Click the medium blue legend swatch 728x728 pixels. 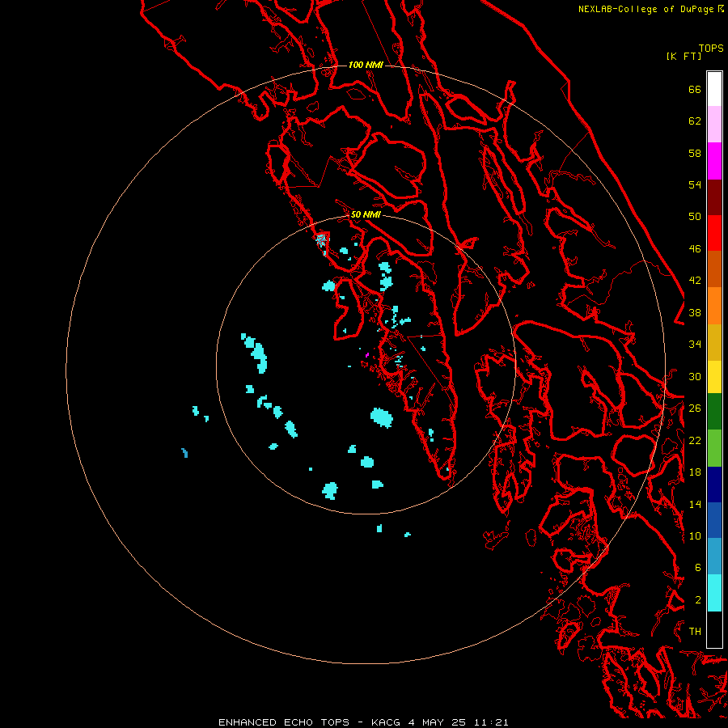tap(714, 520)
